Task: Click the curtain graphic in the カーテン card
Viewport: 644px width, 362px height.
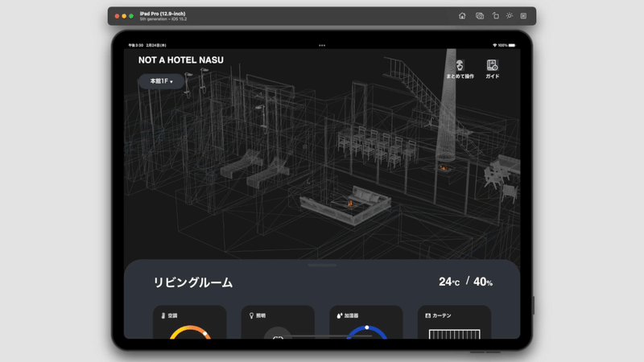Action: click(454, 334)
